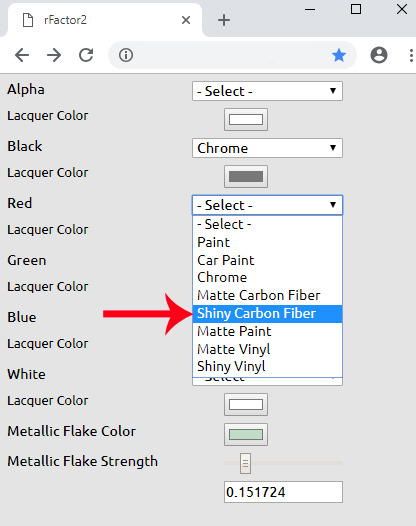Image resolution: width=416 pixels, height=526 pixels.
Task: Open the browser three-dot menu
Action: pos(411,55)
